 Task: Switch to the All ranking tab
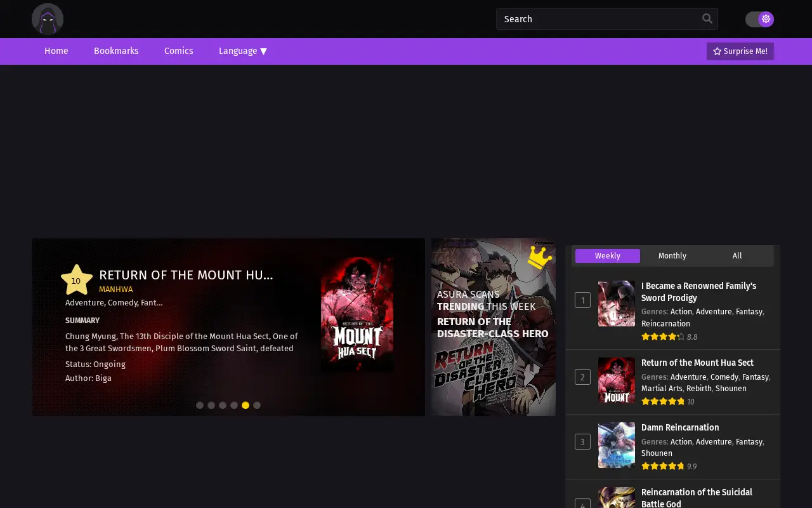737,256
